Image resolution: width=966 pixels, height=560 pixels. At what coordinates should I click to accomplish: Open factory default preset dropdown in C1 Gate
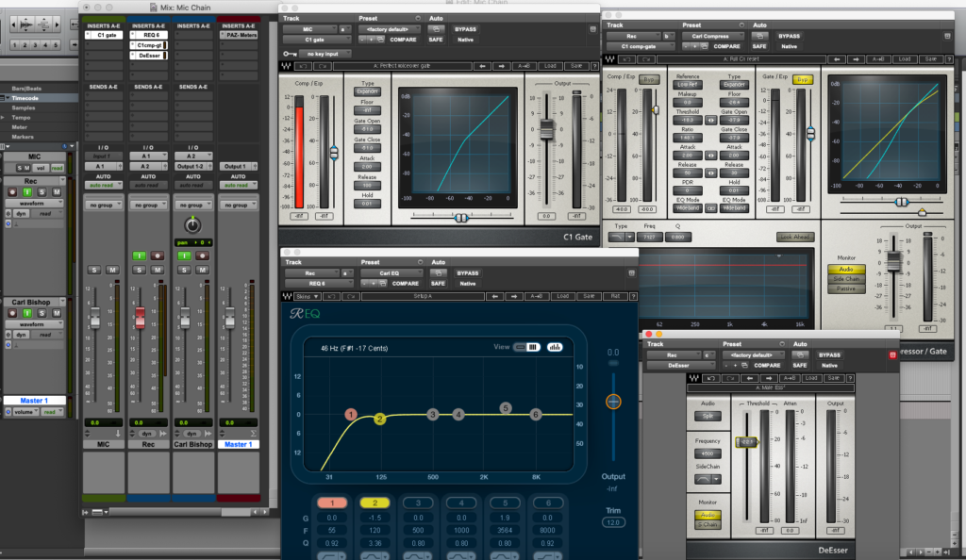[x=389, y=29]
